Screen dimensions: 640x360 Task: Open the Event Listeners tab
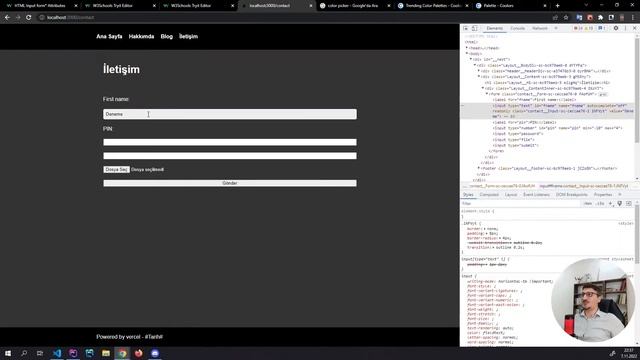pyautogui.click(x=536, y=195)
